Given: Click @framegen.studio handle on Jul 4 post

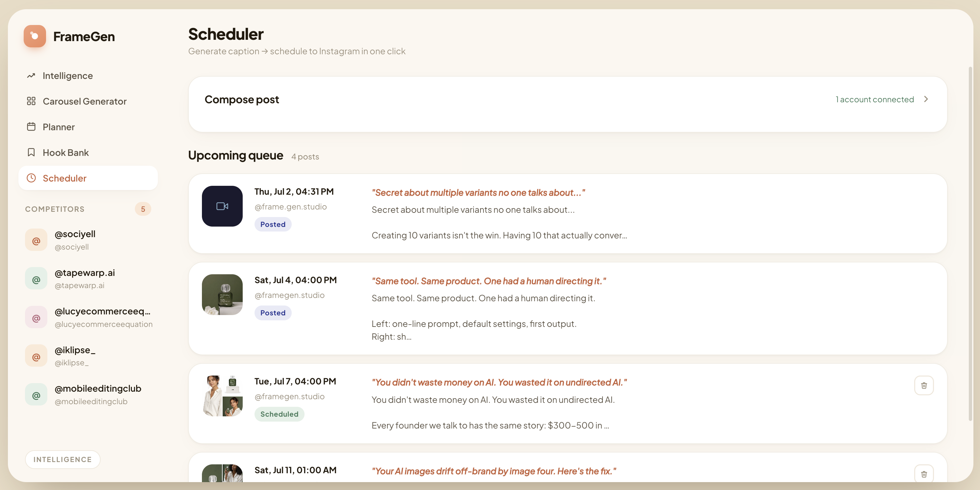Looking at the screenshot, I should coord(289,295).
